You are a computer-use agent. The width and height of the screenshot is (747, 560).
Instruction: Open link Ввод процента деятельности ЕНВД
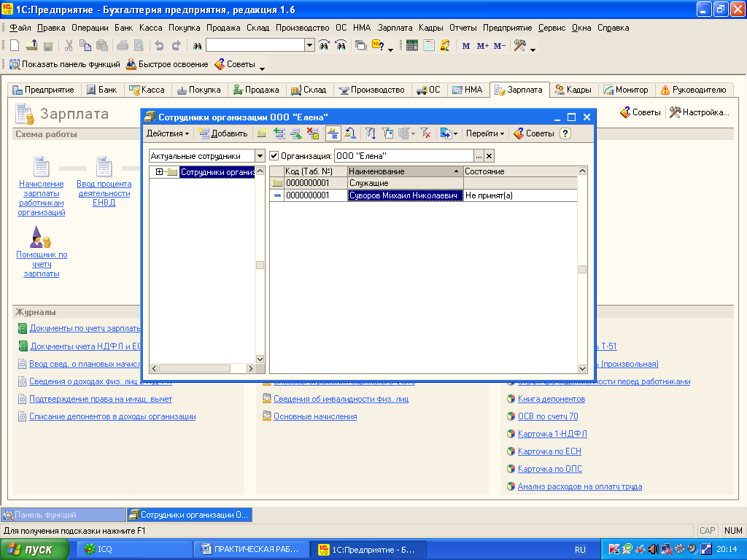104,192
